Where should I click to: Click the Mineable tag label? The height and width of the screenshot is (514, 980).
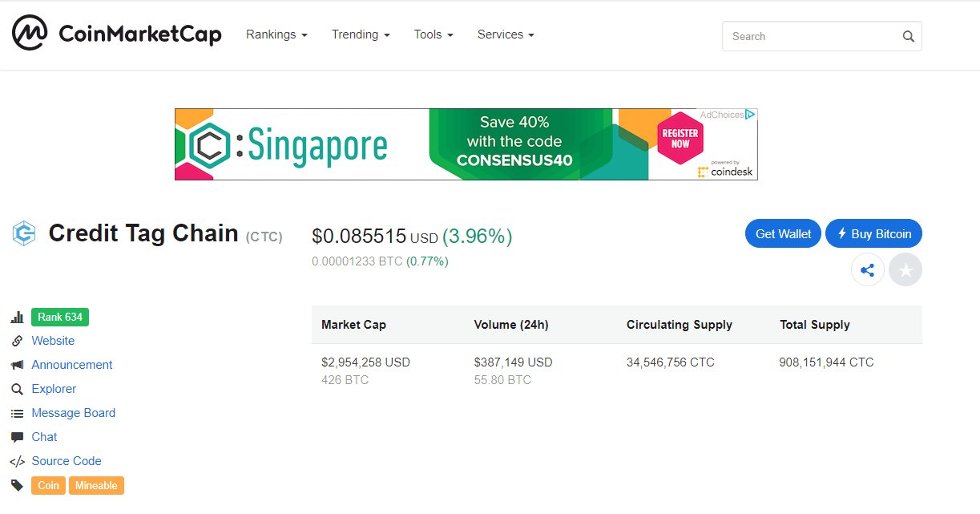pyautogui.click(x=96, y=485)
